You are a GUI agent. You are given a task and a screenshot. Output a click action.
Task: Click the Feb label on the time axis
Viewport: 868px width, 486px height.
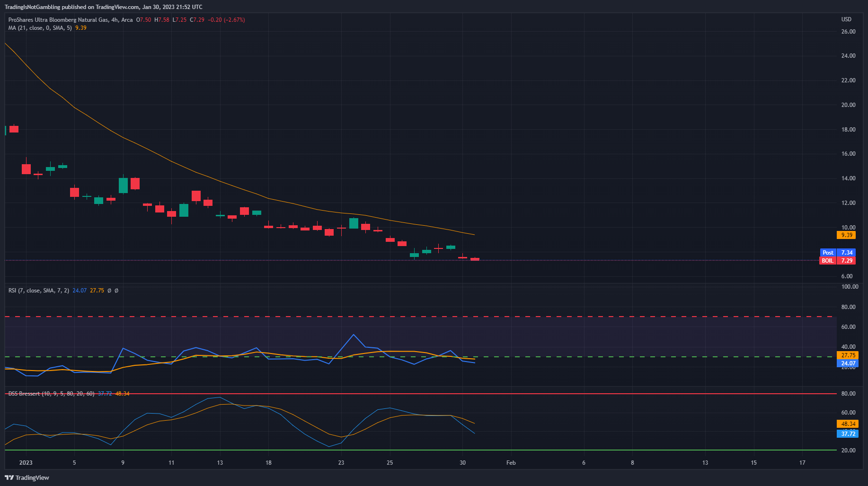pyautogui.click(x=511, y=463)
